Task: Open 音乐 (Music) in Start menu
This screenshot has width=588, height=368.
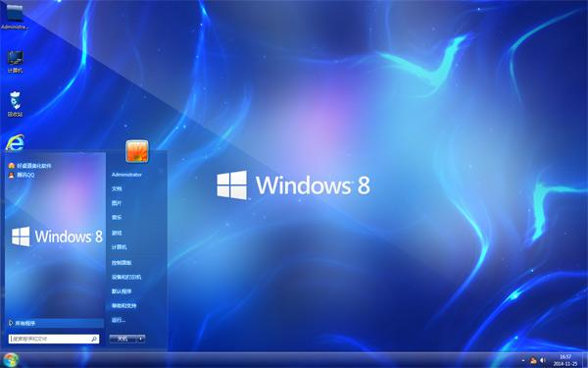Action: (117, 218)
